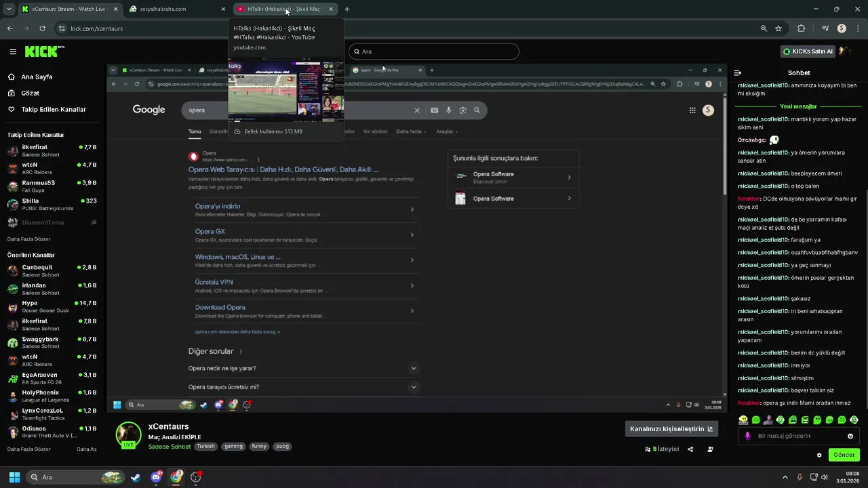The width and height of the screenshot is (868, 488).
Task: Open a new browser tab
Action: [x=347, y=9]
